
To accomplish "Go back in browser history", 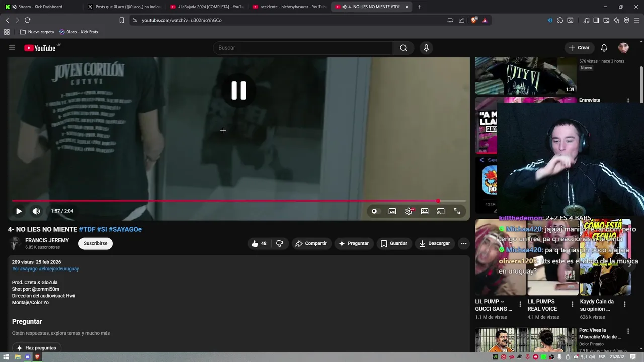I will 7,20.
